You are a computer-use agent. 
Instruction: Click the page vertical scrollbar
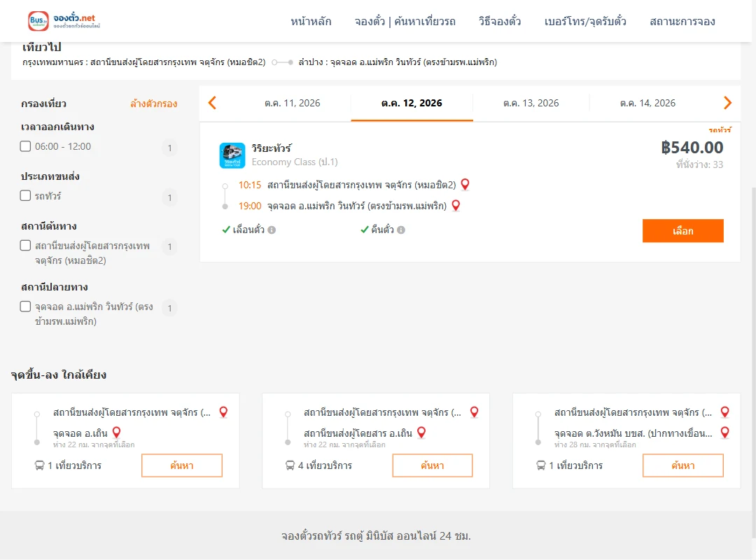[753, 362]
